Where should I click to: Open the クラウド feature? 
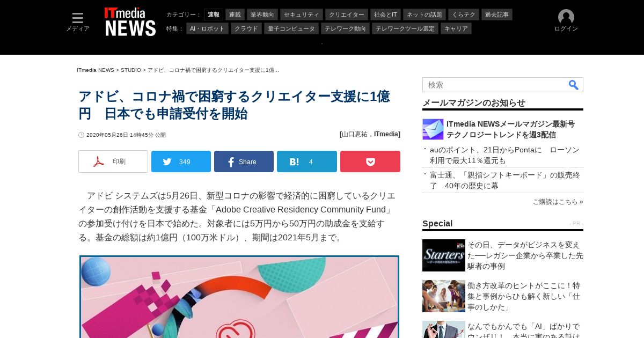pyautogui.click(x=246, y=28)
